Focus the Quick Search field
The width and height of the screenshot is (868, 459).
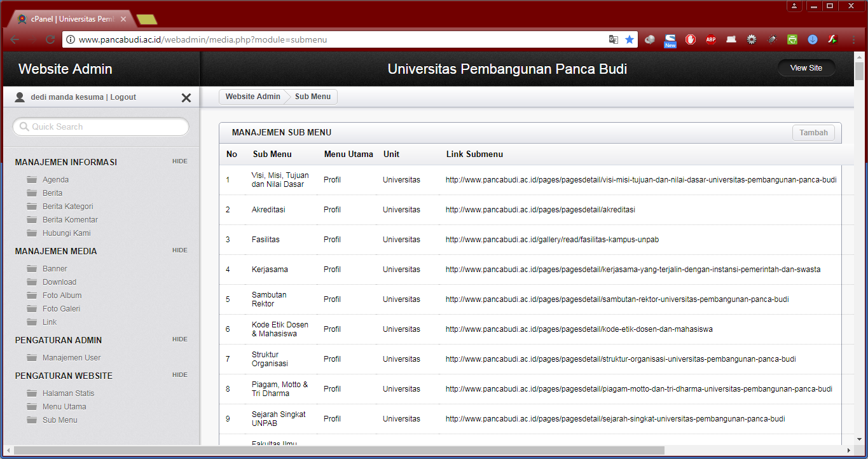(x=102, y=127)
